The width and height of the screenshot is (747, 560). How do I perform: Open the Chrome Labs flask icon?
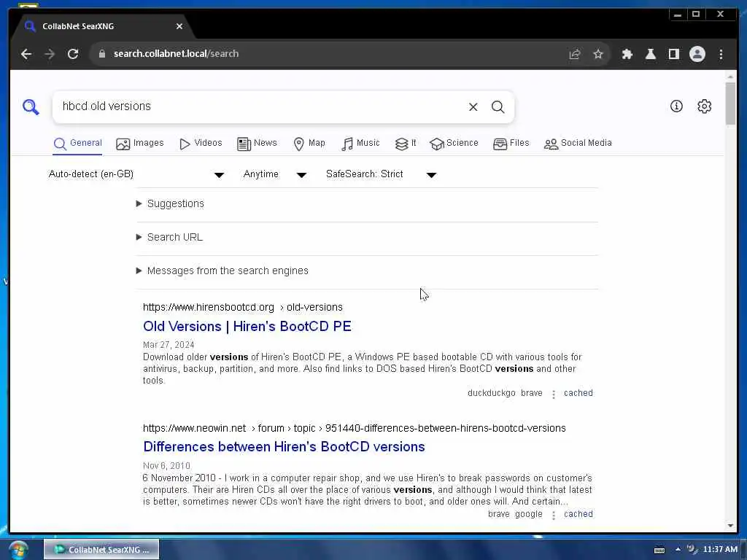tap(650, 54)
